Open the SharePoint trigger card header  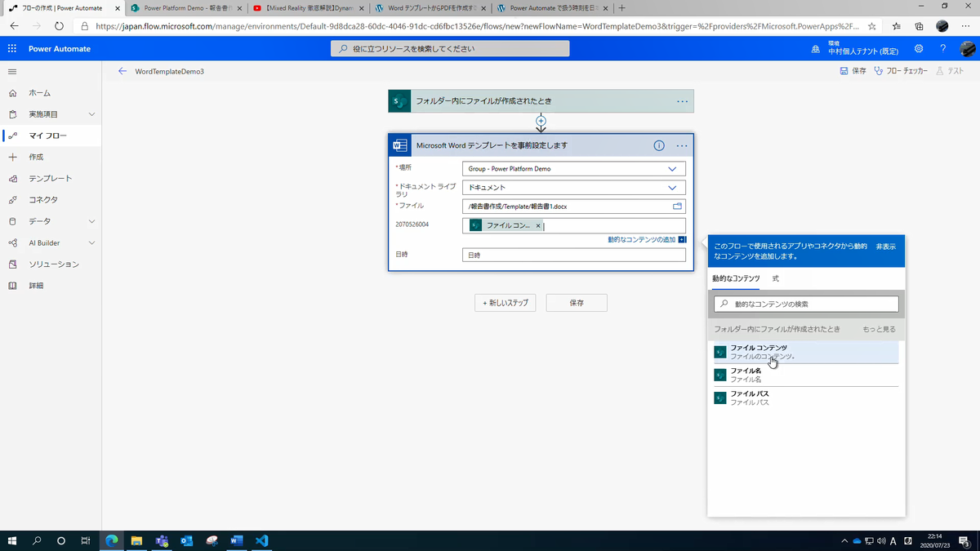pos(541,101)
